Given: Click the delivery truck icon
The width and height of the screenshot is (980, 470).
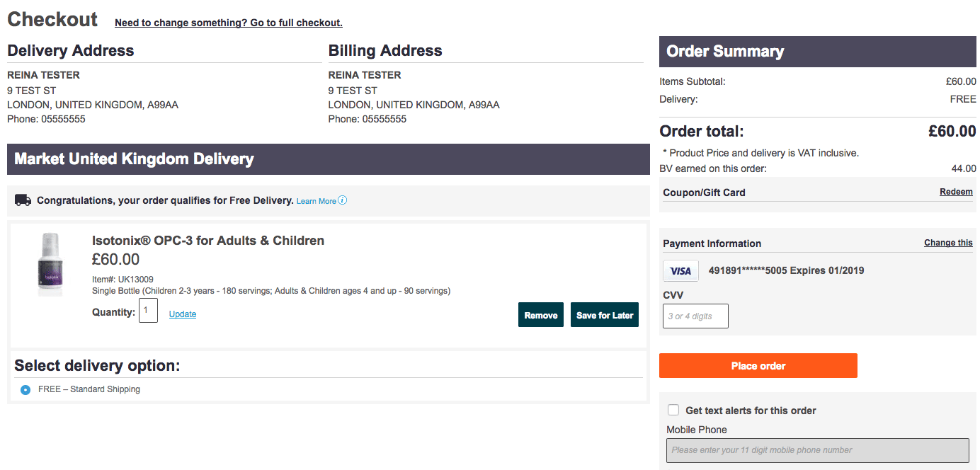Looking at the screenshot, I should pyautogui.click(x=23, y=200).
